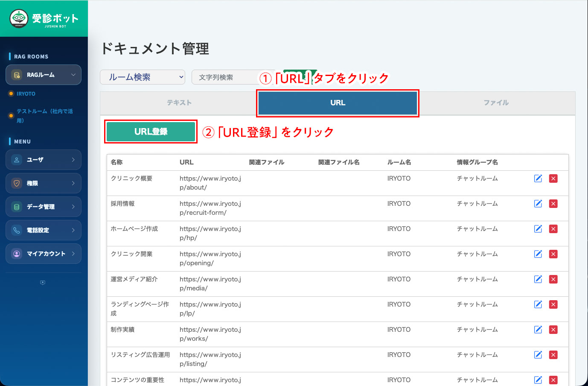The width and height of the screenshot is (588, 386).
Task: Delete the リスティング広告運用 row
Action: tap(553, 355)
